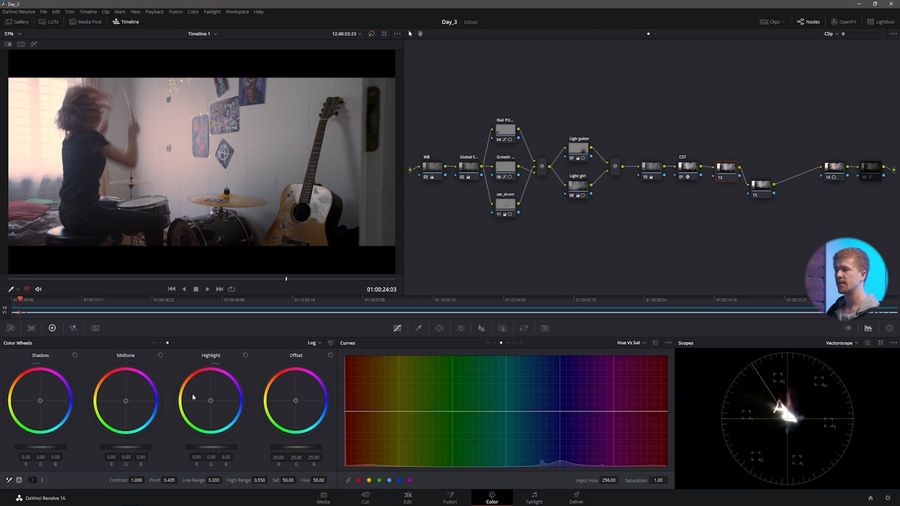
Task: Toggle the OpenFX panel
Action: pyautogui.click(x=843, y=21)
